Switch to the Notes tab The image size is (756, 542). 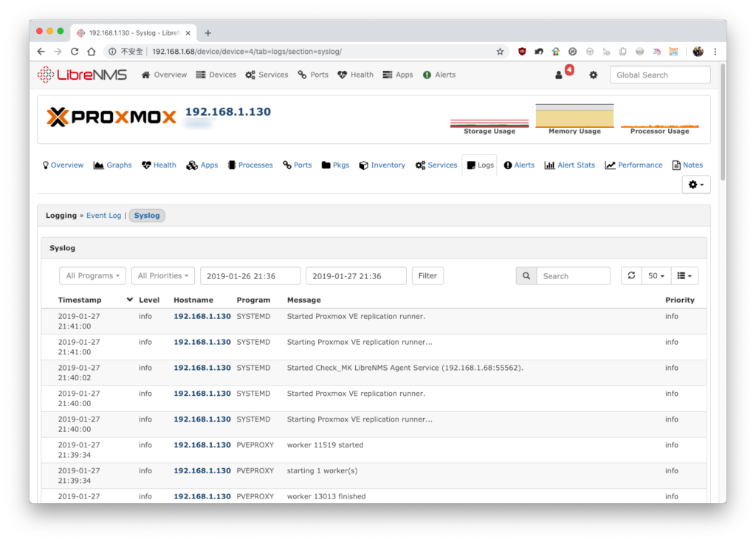[x=688, y=165]
